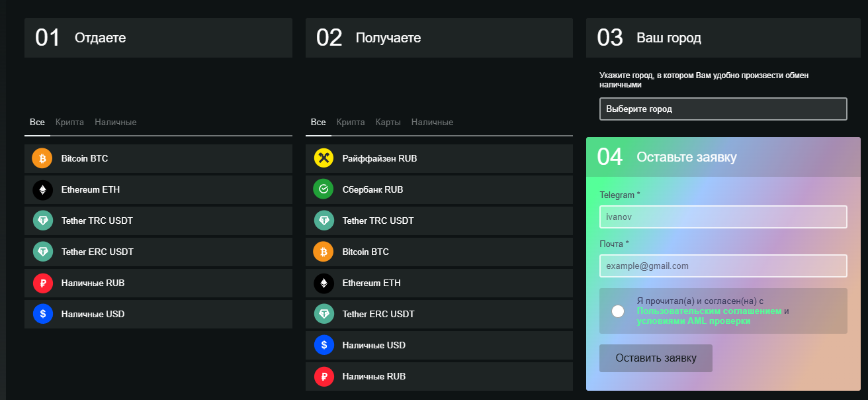Click the Tether ERC icon under Получаете
The height and width of the screenshot is (400, 868).
tap(324, 314)
